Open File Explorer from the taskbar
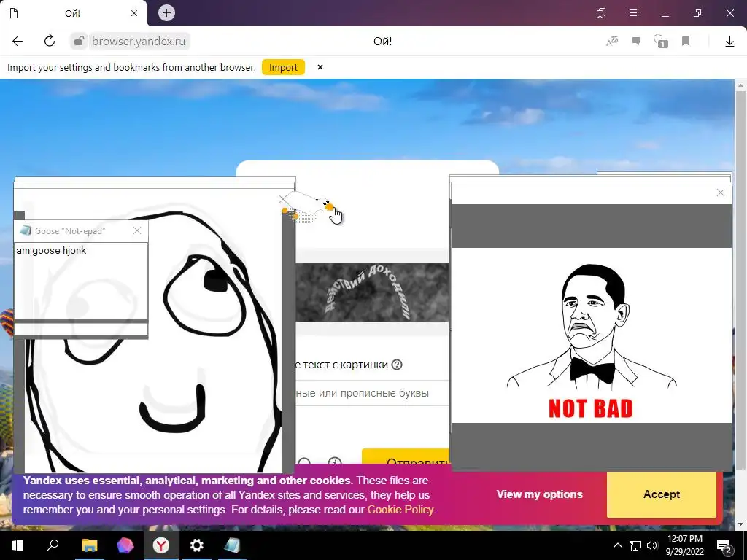Viewport: 747px width, 560px height. pyautogui.click(x=89, y=545)
